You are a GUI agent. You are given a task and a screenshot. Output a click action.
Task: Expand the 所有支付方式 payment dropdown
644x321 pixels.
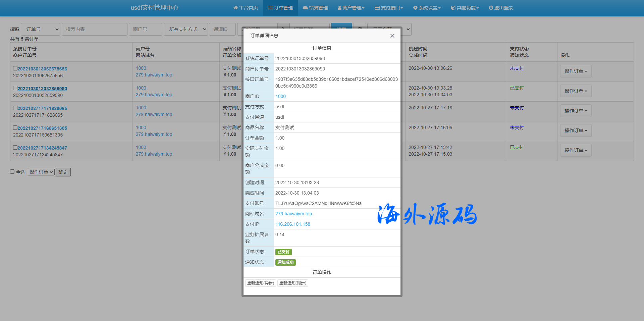click(x=186, y=29)
